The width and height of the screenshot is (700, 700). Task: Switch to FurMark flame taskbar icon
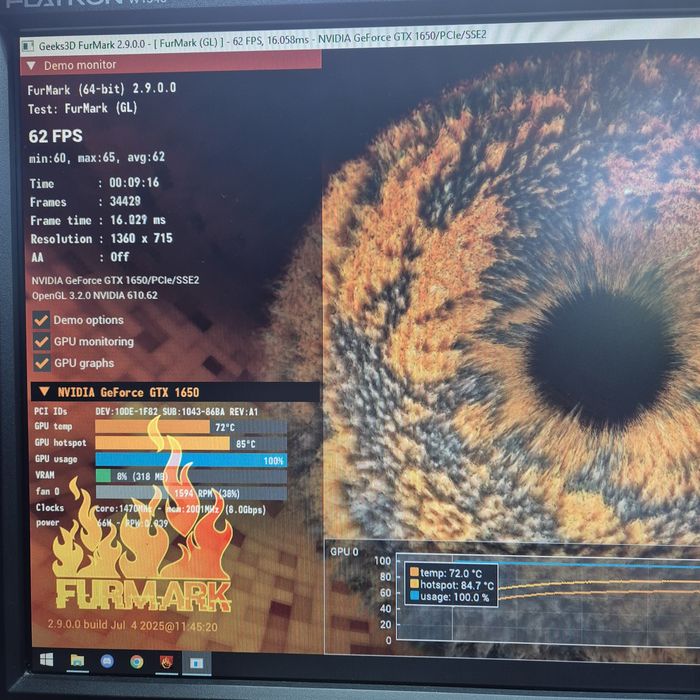(166, 663)
